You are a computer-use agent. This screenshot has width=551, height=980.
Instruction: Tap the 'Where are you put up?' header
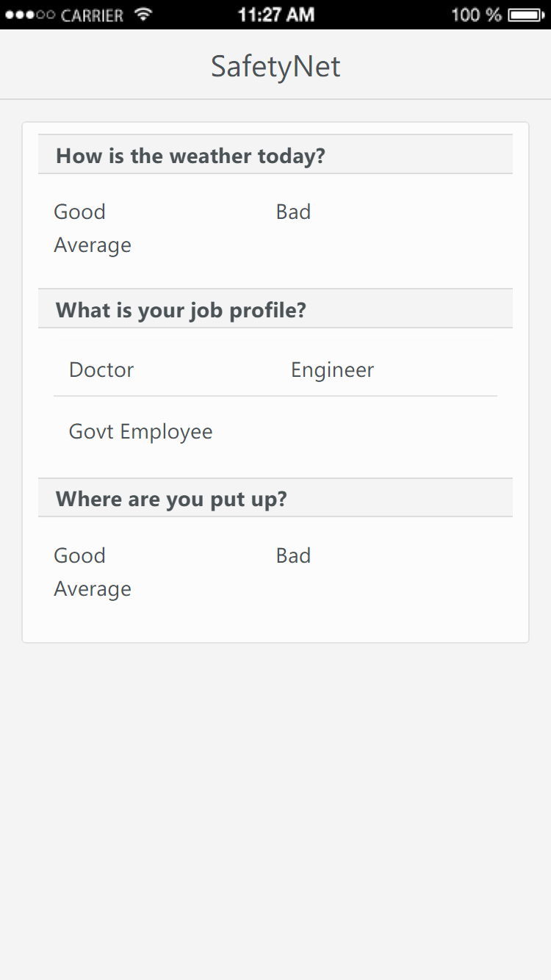coord(171,500)
